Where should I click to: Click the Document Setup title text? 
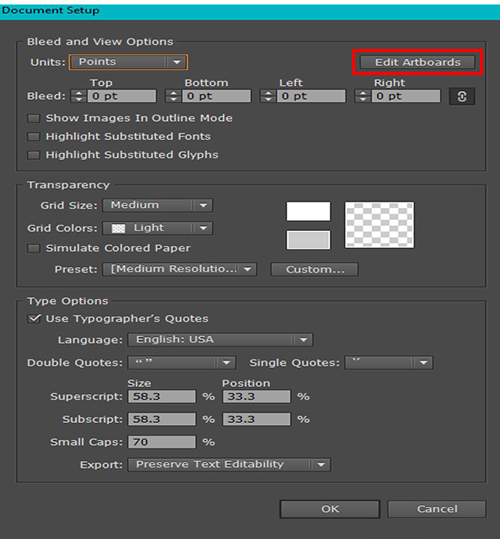tap(51, 10)
